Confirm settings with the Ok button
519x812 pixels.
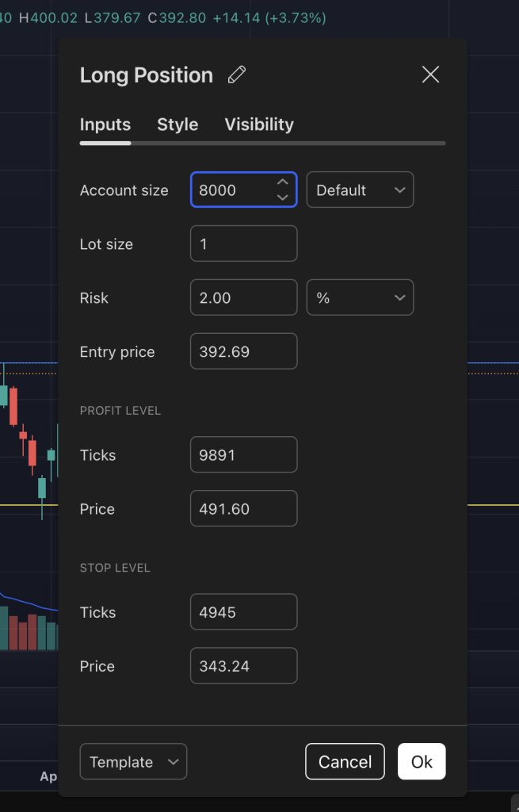tap(421, 761)
